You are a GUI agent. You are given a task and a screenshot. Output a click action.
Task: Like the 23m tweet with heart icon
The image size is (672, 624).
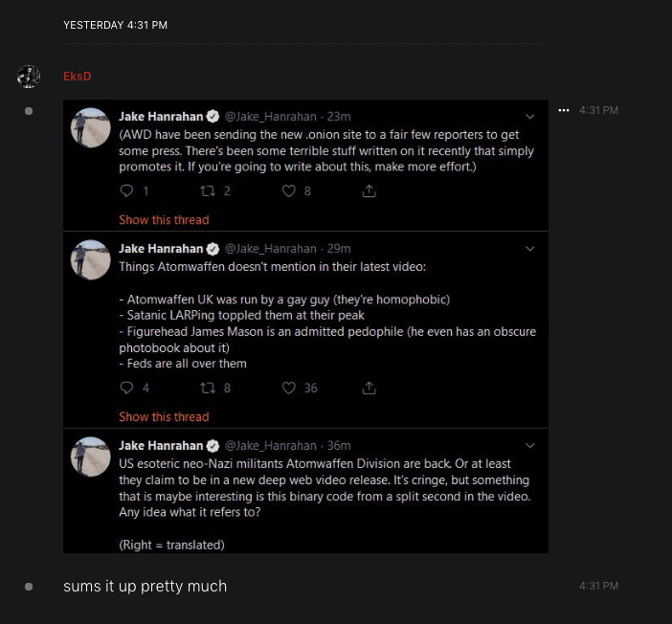click(x=288, y=191)
